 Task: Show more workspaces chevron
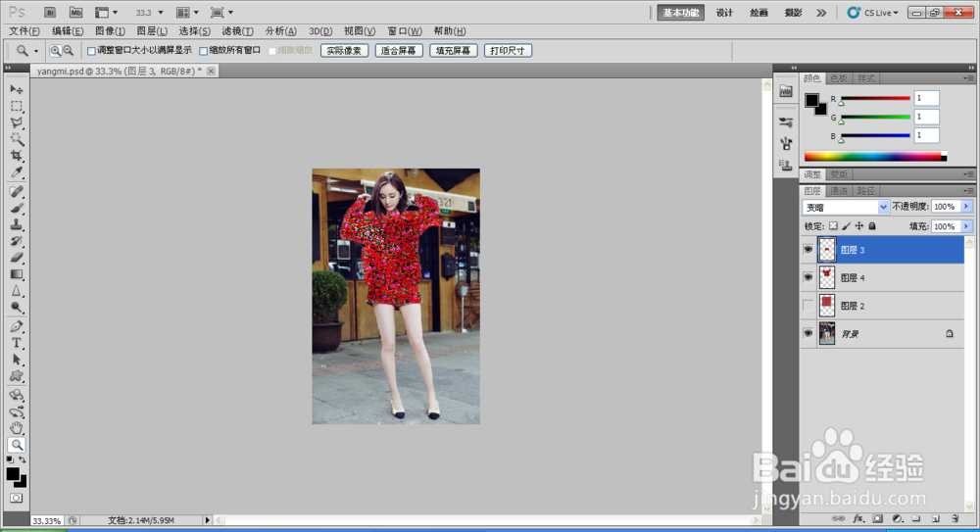point(821,13)
